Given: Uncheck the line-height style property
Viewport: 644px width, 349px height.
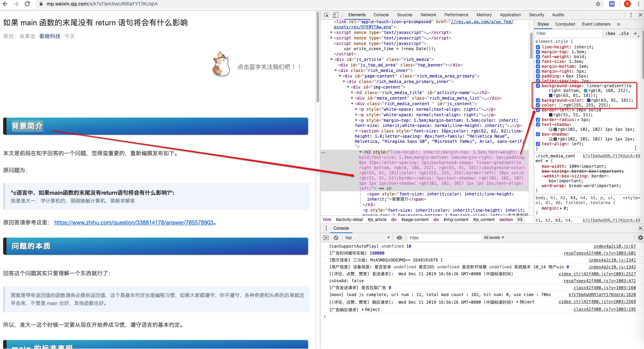Looking at the screenshot, I should click(x=538, y=47).
